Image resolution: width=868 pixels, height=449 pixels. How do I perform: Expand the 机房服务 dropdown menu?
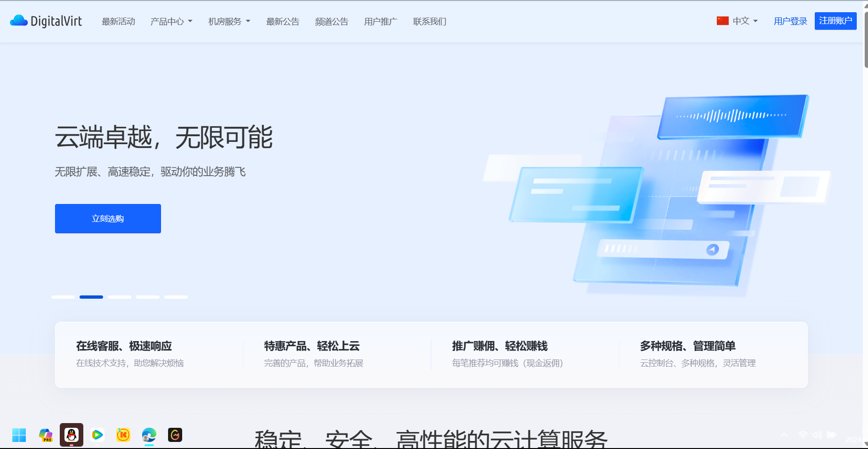pyautogui.click(x=229, y=22)
